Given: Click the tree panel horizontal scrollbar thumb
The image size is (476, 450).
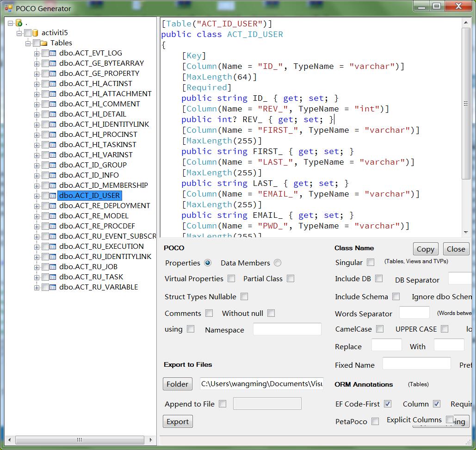Looking at the screenshot, I should (80, 440).
